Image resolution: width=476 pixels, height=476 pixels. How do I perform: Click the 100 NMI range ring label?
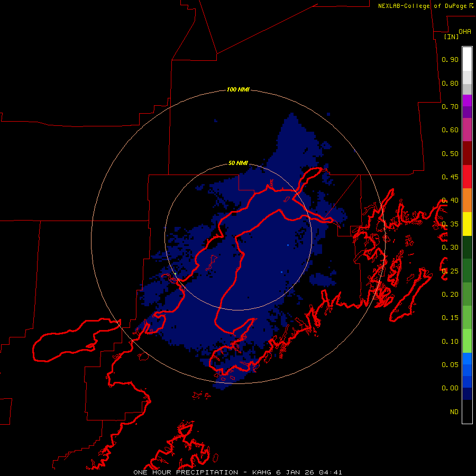point(238,89)
